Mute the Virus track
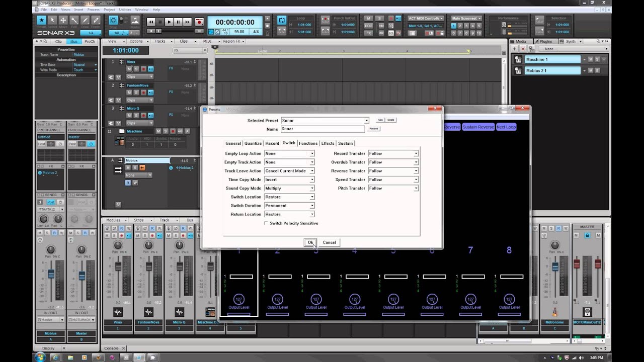Viewport: 644px width, 362px height. pyautogui.click(x=129, y=69)
